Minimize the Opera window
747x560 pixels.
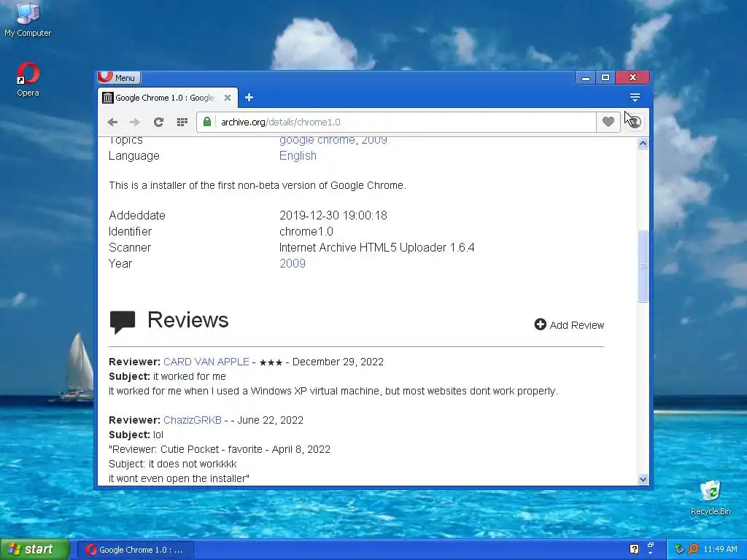(x=586, y=77)
